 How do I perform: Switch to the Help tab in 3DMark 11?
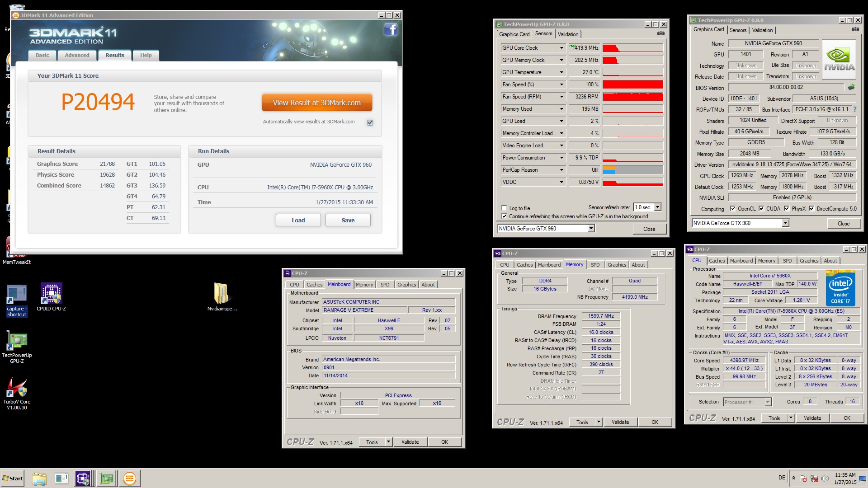[x=146, y=55]
